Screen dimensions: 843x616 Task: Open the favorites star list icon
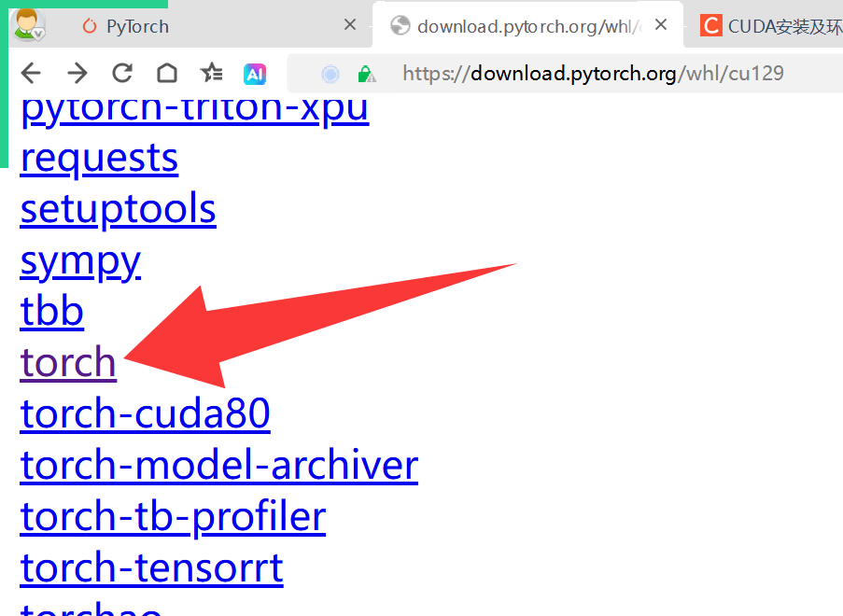pos(211,73)
